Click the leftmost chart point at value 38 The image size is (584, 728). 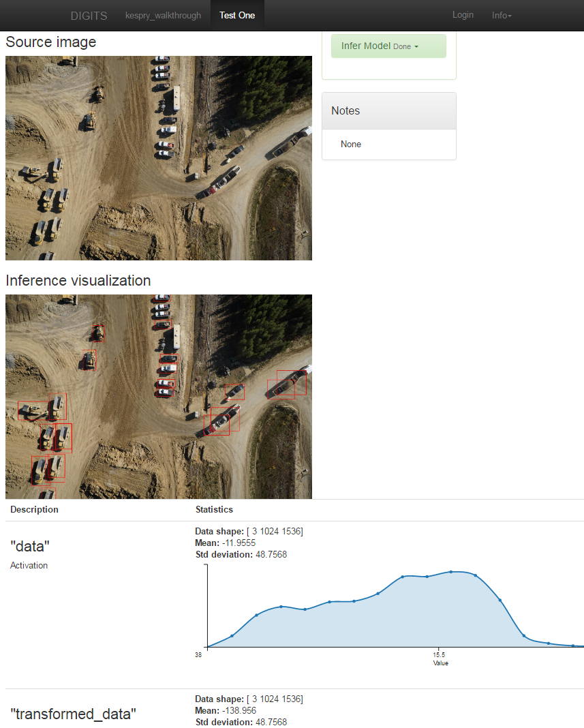pos(207,647)
